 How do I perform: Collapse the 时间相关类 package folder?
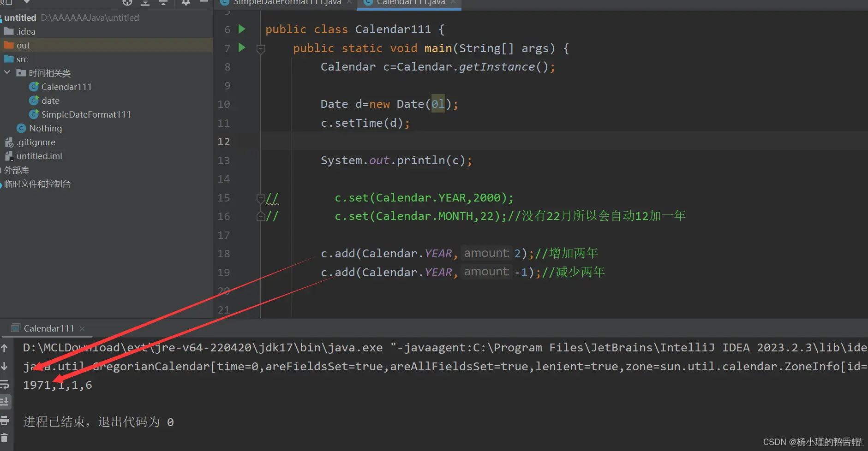[x=7, y=72]
